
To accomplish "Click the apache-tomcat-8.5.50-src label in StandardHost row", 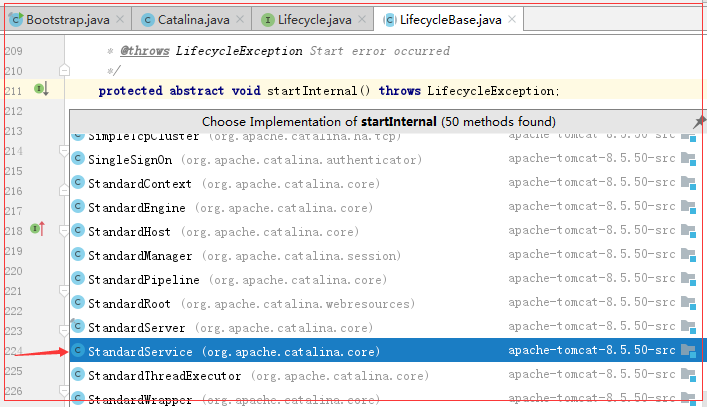I will [592, 230].
